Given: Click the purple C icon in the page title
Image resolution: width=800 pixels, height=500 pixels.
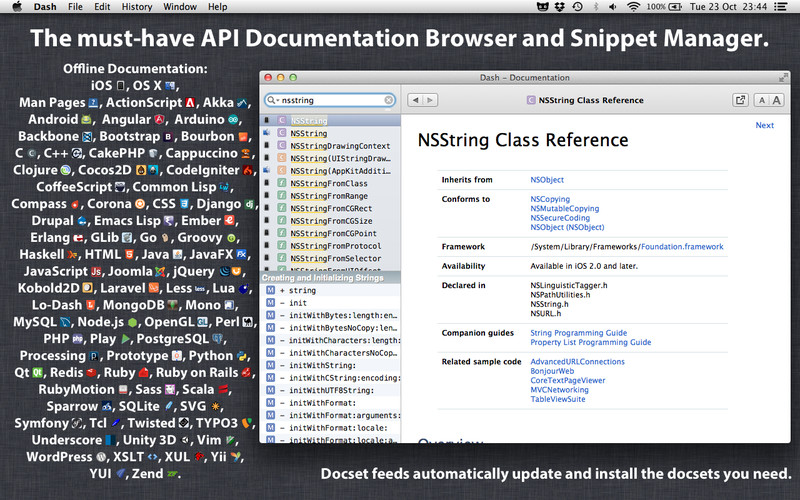Looking at the screenshot, I should 531,100.
